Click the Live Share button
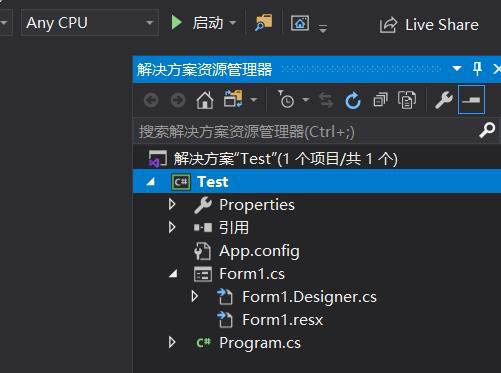Image resolution: width=501 pixels, height=373 pixels. [x=430, y=25]
